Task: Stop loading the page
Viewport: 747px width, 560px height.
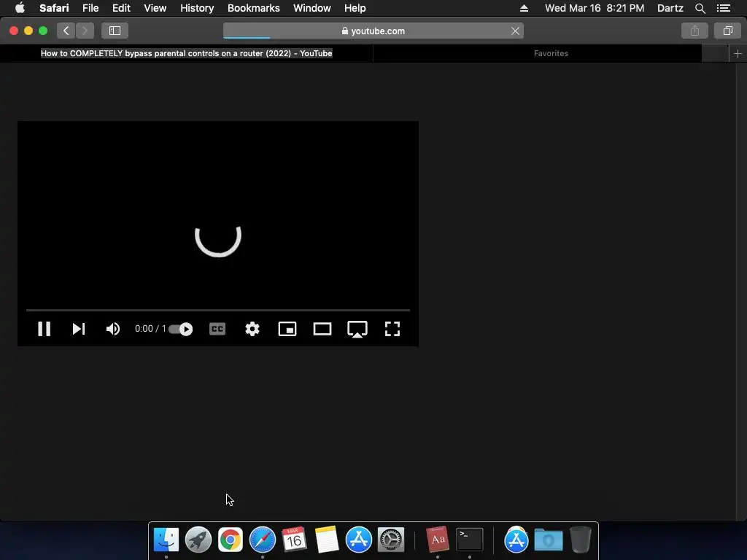Action: pos(516,31)
